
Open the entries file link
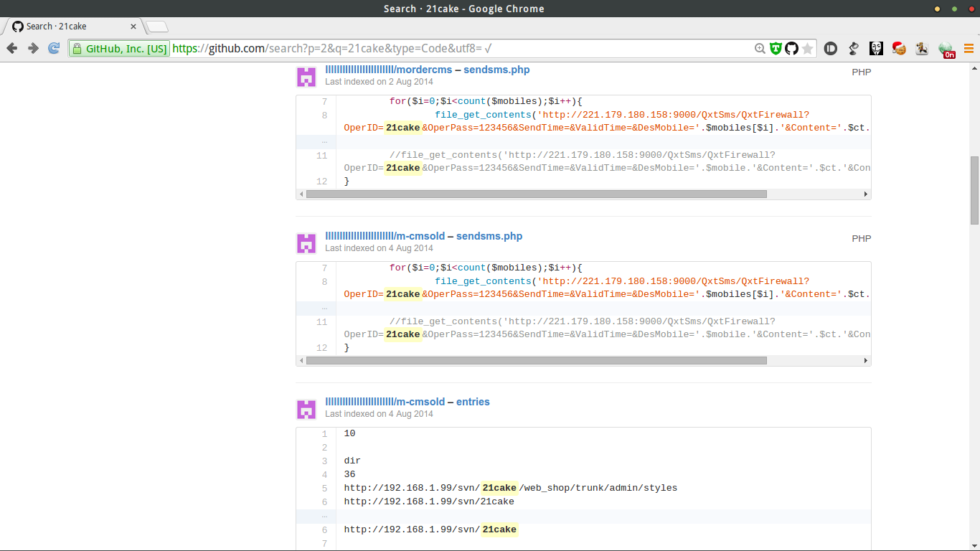tap(473, 402)
